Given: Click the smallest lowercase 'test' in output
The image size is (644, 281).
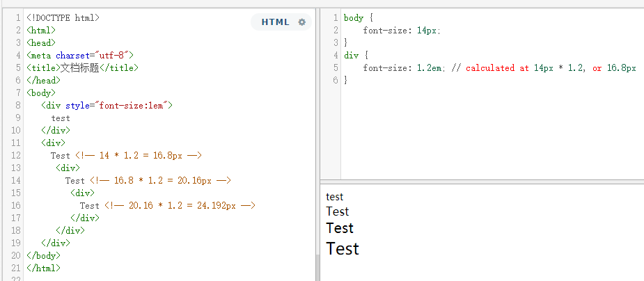Looking at the screenshot, I should 334,197.
